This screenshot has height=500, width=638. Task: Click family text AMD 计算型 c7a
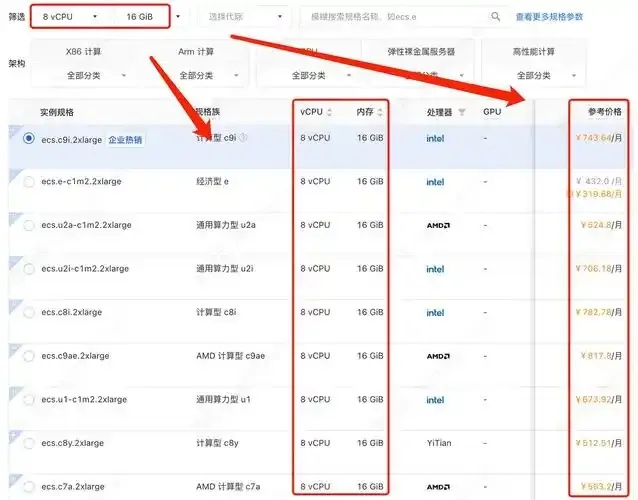[228, 487]
